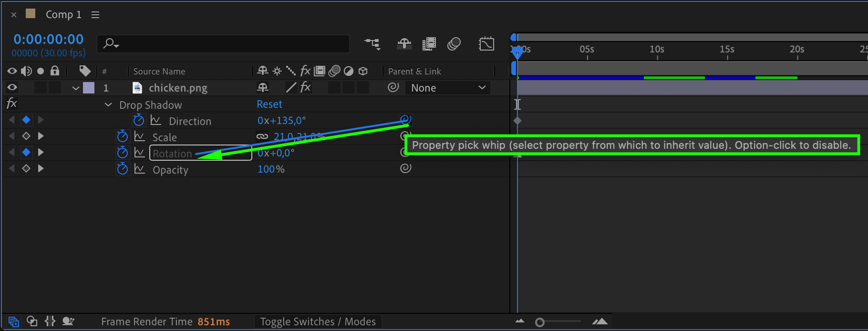Toggle the Drop Shadow fx effect switch
This screenshot has width=868, height=331.
(x=11, y=103)
